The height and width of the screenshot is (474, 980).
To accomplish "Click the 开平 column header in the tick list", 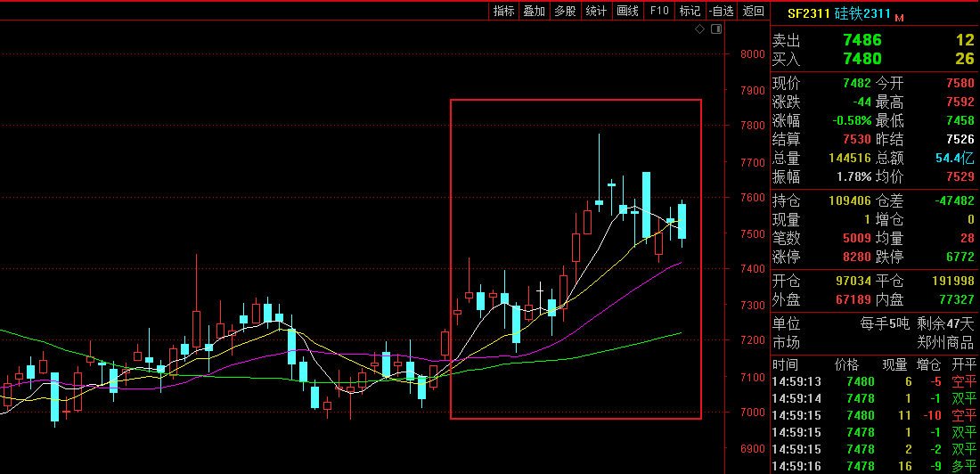I will (x=964, y=364).
